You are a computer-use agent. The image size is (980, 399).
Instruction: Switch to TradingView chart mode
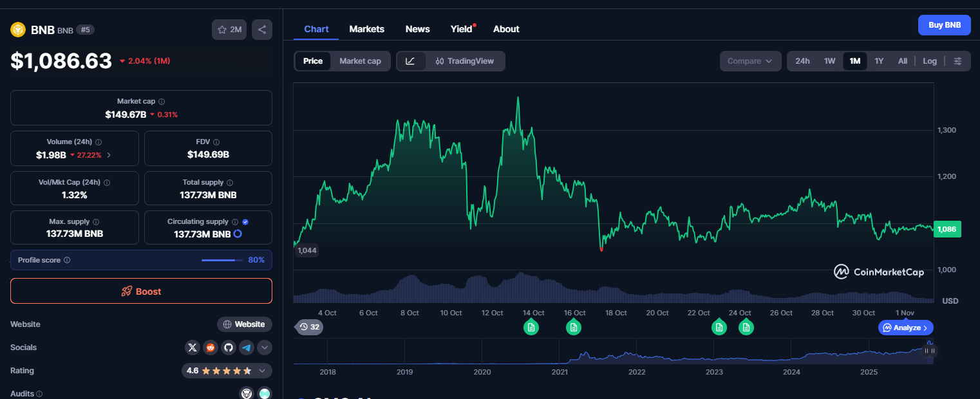click(464, 61)
